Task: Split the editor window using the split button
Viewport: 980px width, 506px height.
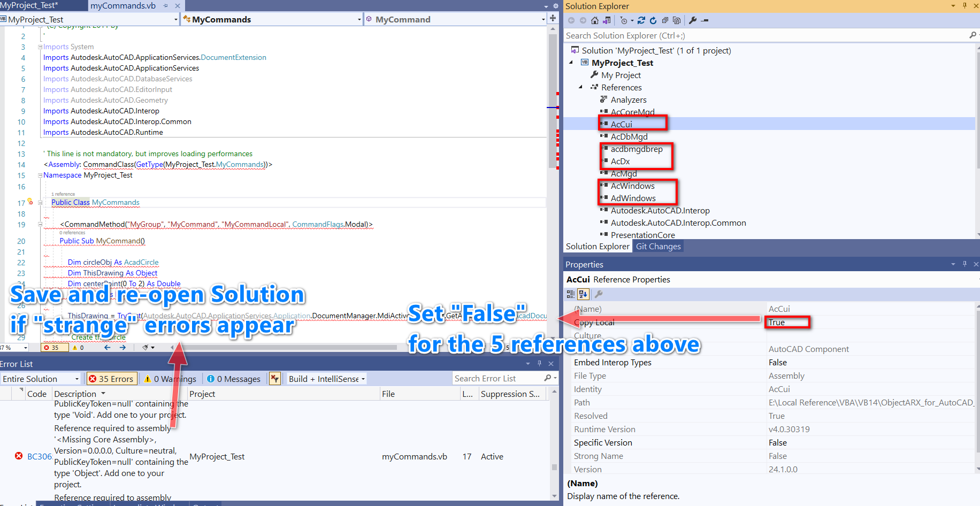Action: pyautogui.click(x=553, y=19)
